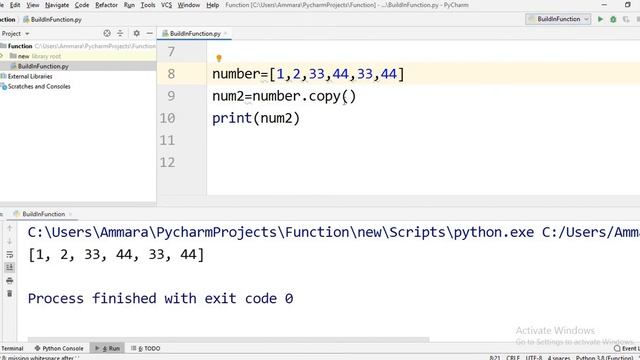Hide the Project panel with the minus icon
Viewport: 640px width, 360px height.
click(x=150, y=33)
